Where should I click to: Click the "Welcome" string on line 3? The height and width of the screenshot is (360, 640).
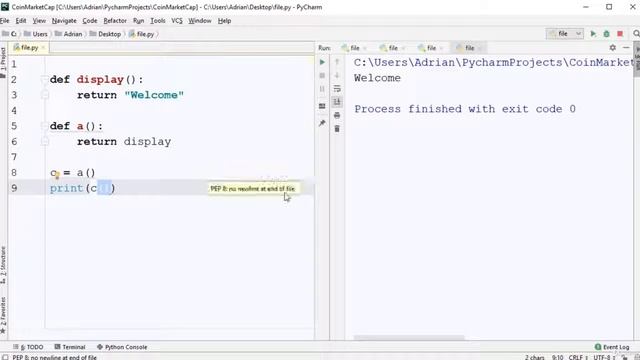tap(154, 95)
